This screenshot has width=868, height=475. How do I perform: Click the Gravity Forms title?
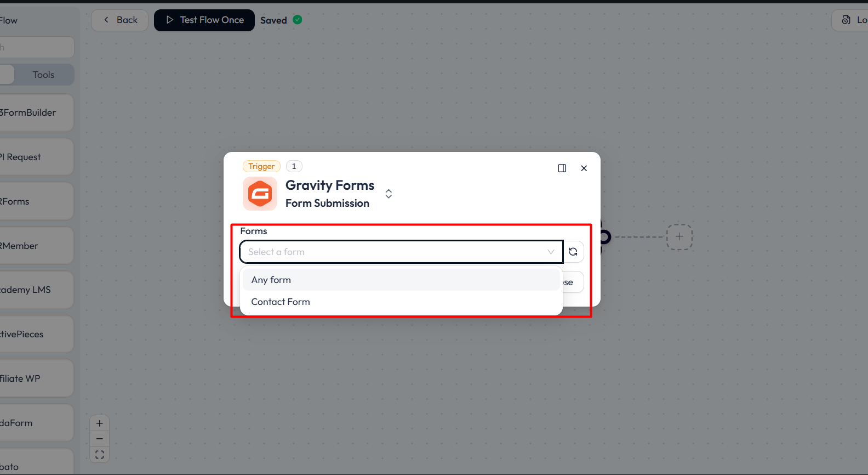point(330,185)
